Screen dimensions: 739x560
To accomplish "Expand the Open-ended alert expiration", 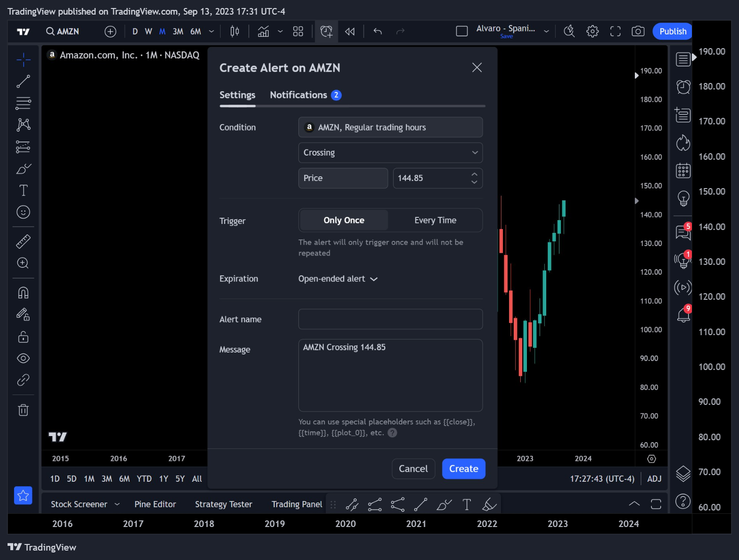I will point(338,279).
